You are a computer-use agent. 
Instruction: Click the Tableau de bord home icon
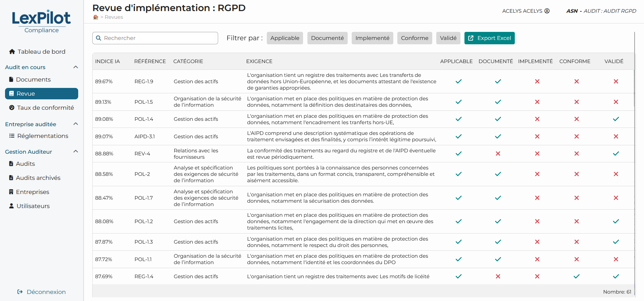click(x=12, y=51)
